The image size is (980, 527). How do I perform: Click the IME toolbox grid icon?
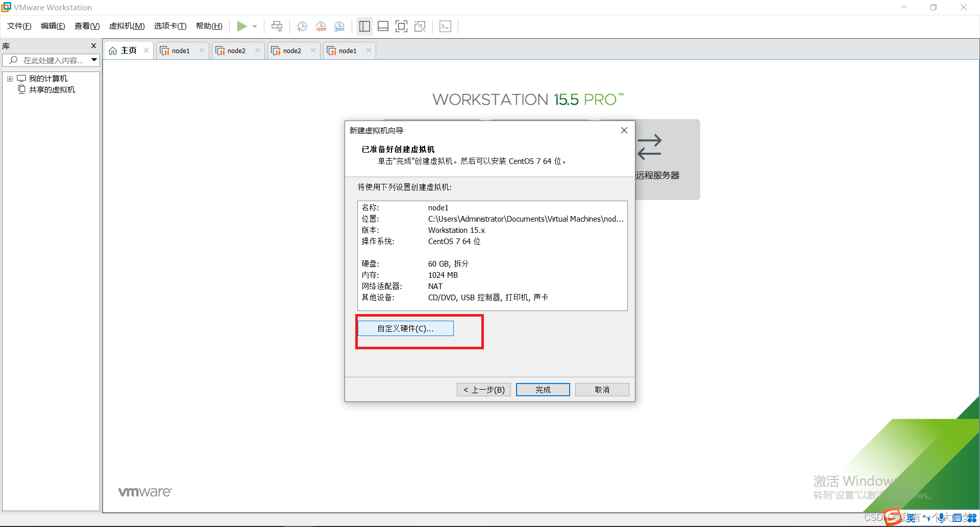pos(972,518)
